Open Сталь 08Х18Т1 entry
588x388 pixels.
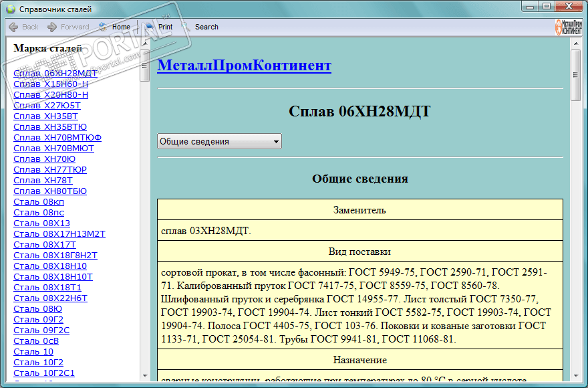coord(47,288)
